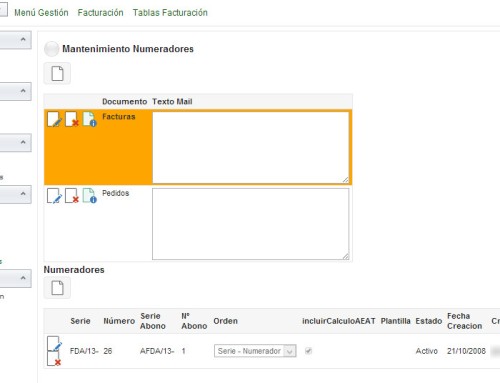This screenshot has width=500, height=383.
Task: Edit the Pedidos document row
Action: pos(54,196)
